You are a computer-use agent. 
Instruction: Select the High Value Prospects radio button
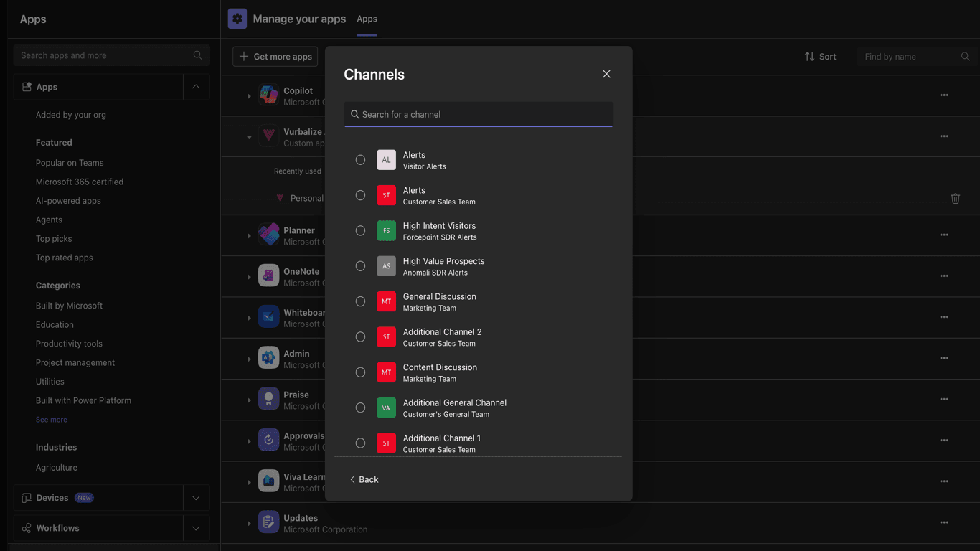tap(360, 266)
